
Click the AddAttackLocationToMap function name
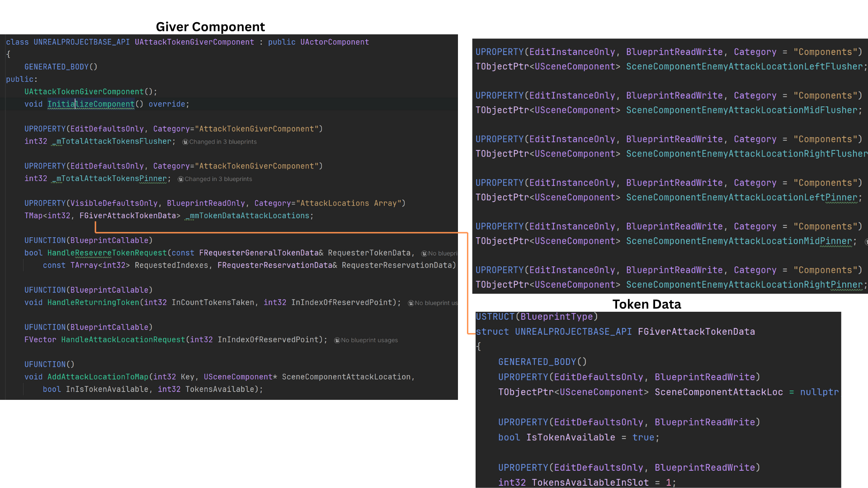[x=98, y=377]
